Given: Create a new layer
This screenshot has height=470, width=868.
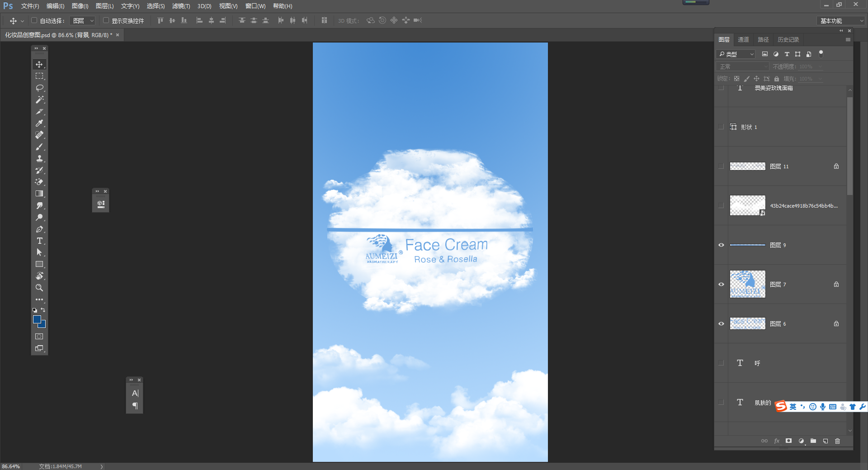Looking at the screenshot, I should [826, 441].
